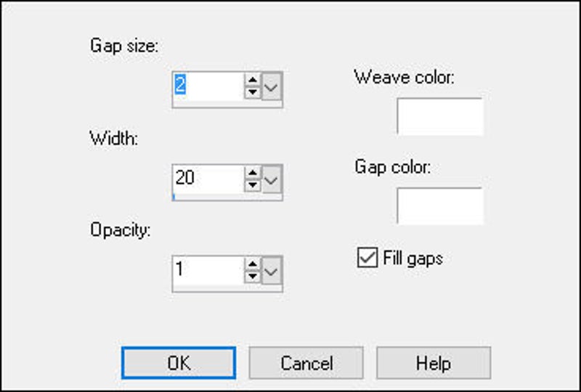Toggle the Fill gaps checkbox
The image size is (581, 392).
367,258
